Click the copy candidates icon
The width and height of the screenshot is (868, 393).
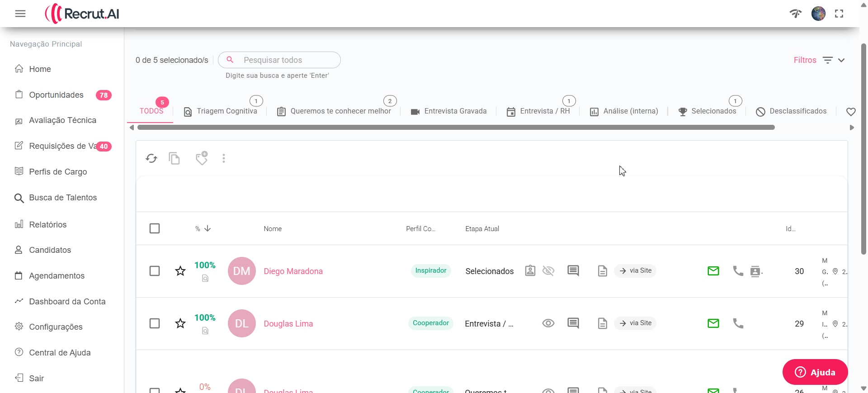tap(174, 158)
